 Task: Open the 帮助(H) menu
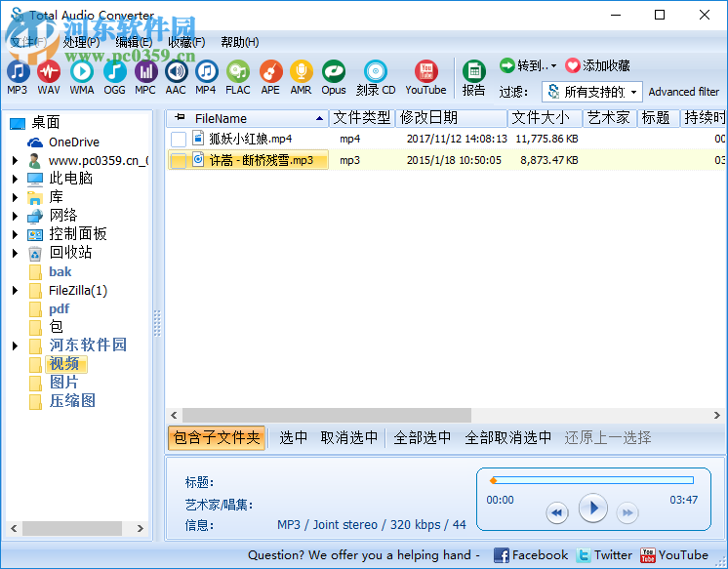[239, 42]
